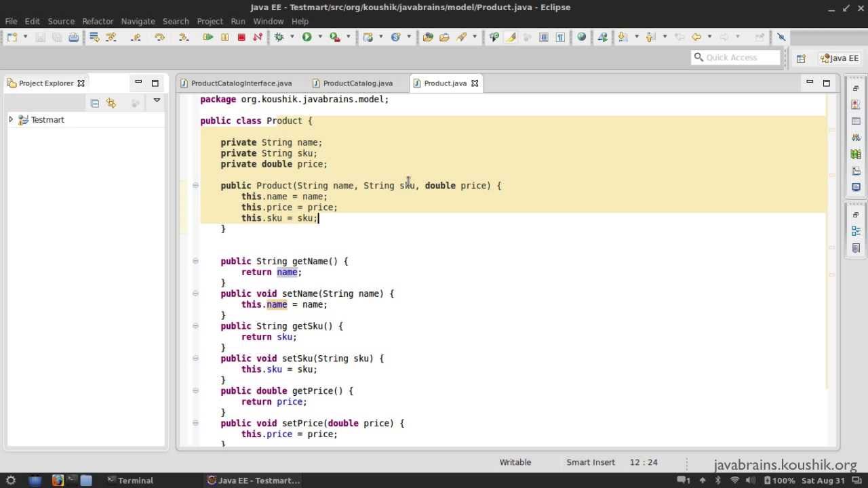Screen dimensions: 868x488
Task: Click the Run Last Tool icon
Action: pos(335,37)
